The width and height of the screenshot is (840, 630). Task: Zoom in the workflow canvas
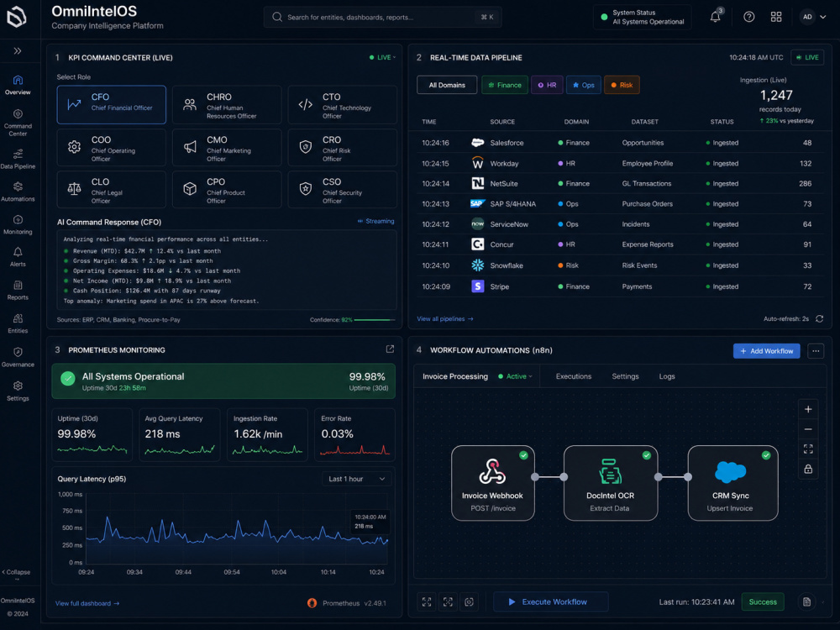808,409
